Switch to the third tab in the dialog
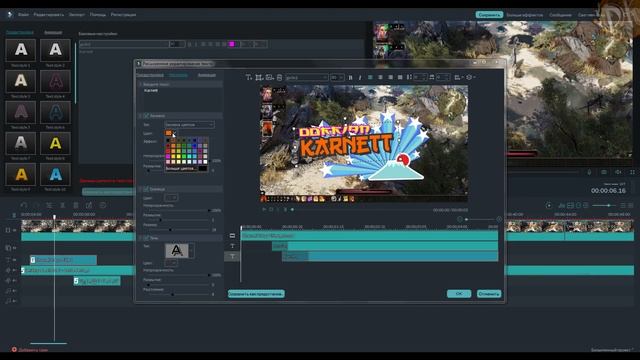640x360 pixels. click(207, 75)
